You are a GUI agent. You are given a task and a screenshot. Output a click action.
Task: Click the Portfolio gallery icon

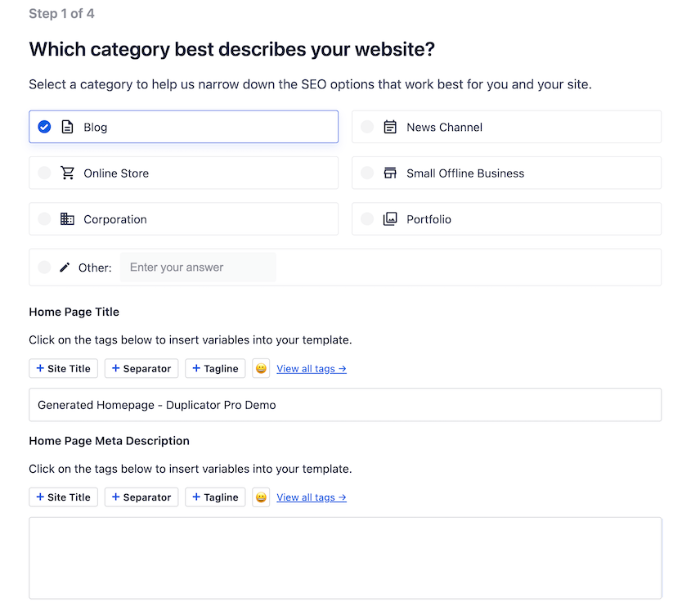pos(390,219)
